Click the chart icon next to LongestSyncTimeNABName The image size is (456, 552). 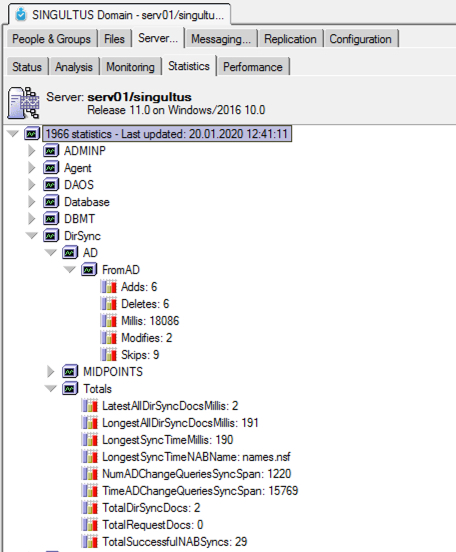tap(90, 457)
